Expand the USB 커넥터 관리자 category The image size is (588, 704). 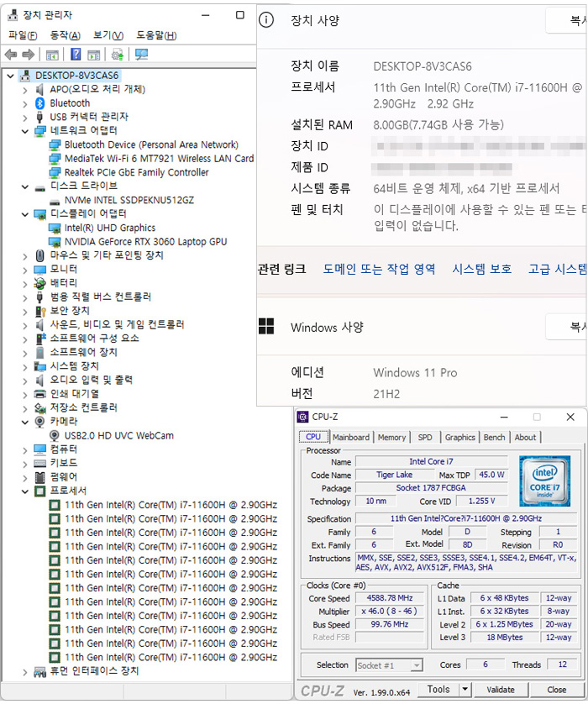[x=25, y=118]
